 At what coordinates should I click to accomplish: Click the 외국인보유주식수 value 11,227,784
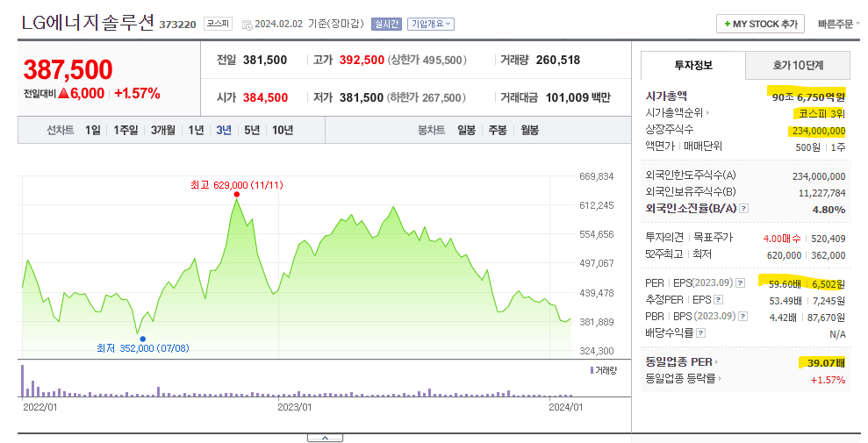click(822, 193)
